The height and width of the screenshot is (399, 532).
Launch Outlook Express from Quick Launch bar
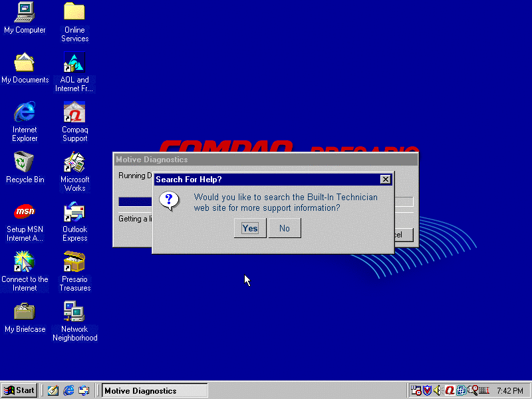tap(84, 390)
